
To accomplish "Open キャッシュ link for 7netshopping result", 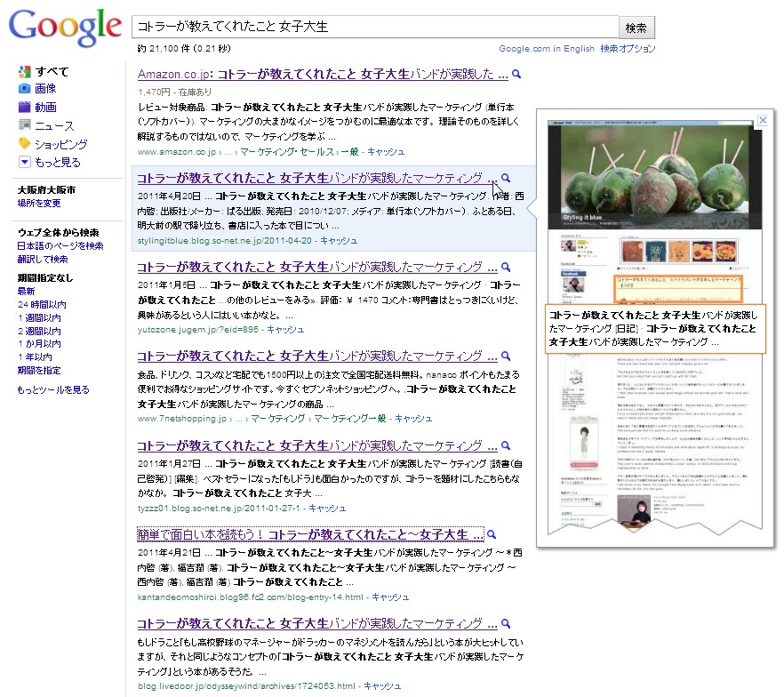I will [x=413, y=419].
